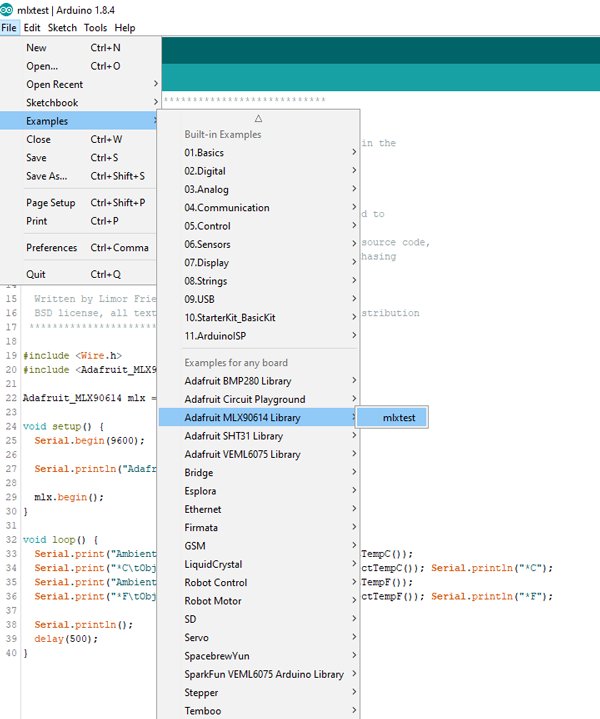The height and width of the screenshot is (719, 600).
Task: Click Serial.println("*C"); at line 34 end
Action: [492, 568]
